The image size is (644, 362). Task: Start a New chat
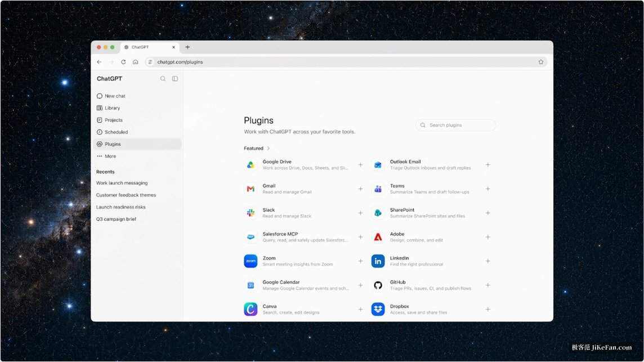point(138,96)
